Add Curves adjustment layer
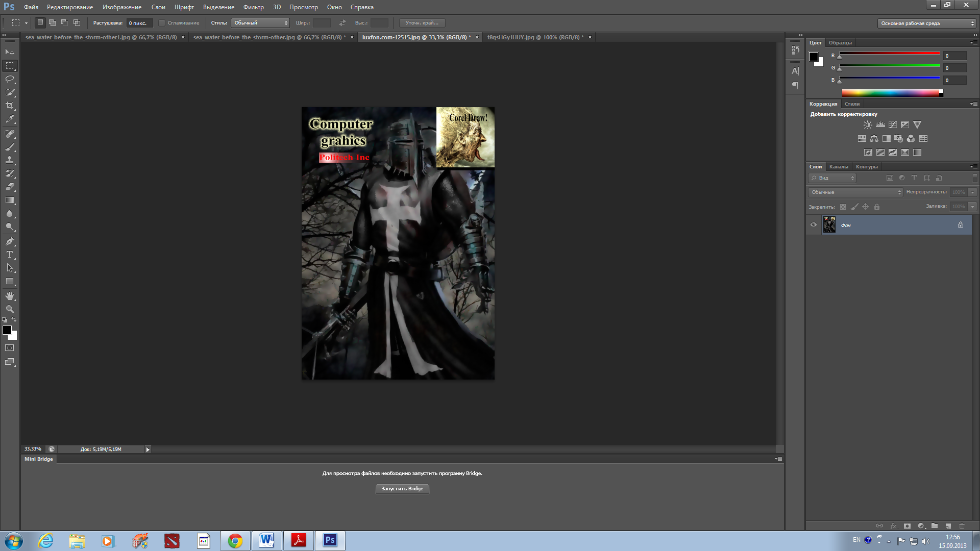980x551 pixels. (893, 124)
